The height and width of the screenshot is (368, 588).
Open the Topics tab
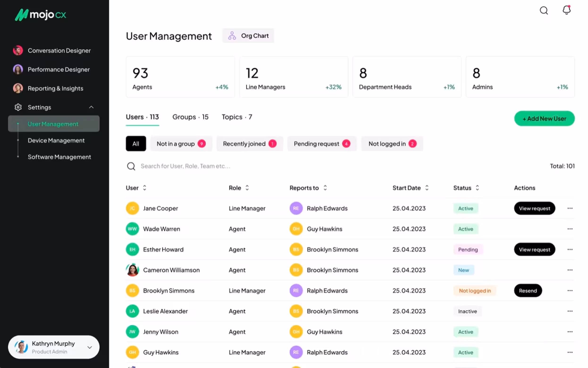[x=236, y=117]
